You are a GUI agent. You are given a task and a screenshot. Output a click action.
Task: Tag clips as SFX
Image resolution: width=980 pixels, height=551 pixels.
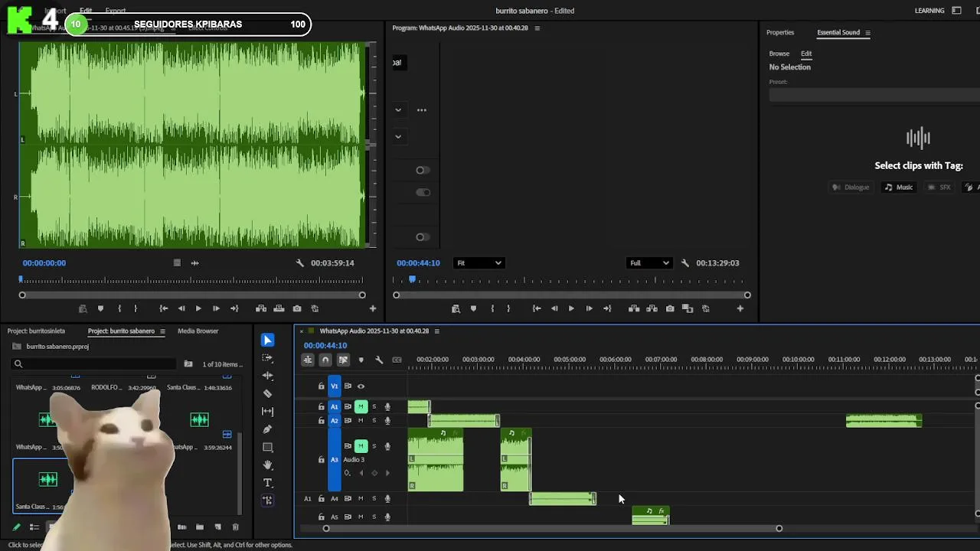pos(939,187)
